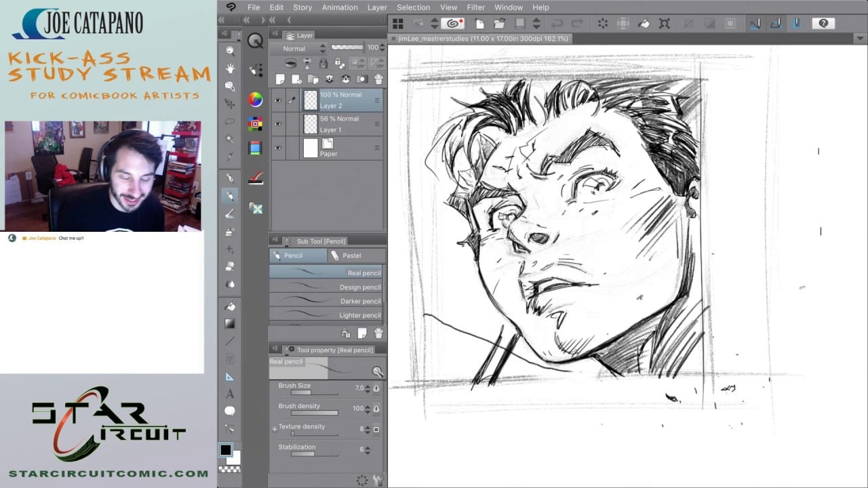Image resolution: width=868 pixels, height=488 pixels.
Task: Toggle visibility of Layer 1
Action: pos(277,124)
